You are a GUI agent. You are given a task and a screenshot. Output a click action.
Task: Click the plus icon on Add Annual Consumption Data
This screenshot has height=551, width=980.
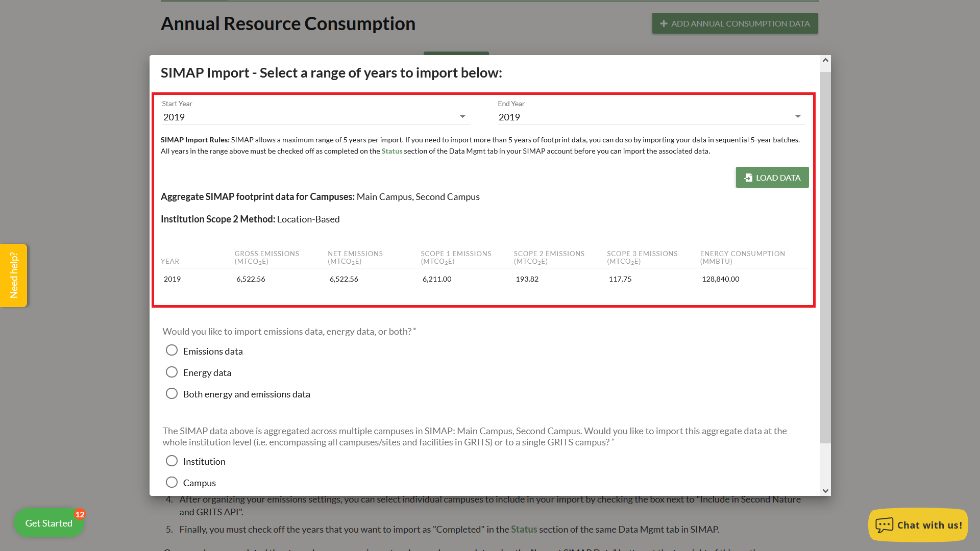(664, 23)
